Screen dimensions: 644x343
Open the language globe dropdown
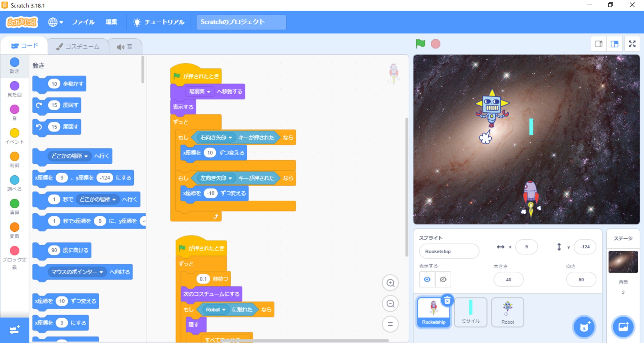(x=55, y=22)
